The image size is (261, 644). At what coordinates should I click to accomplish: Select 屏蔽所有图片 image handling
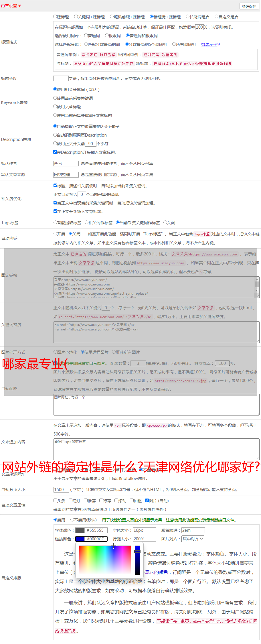[114, 352]
